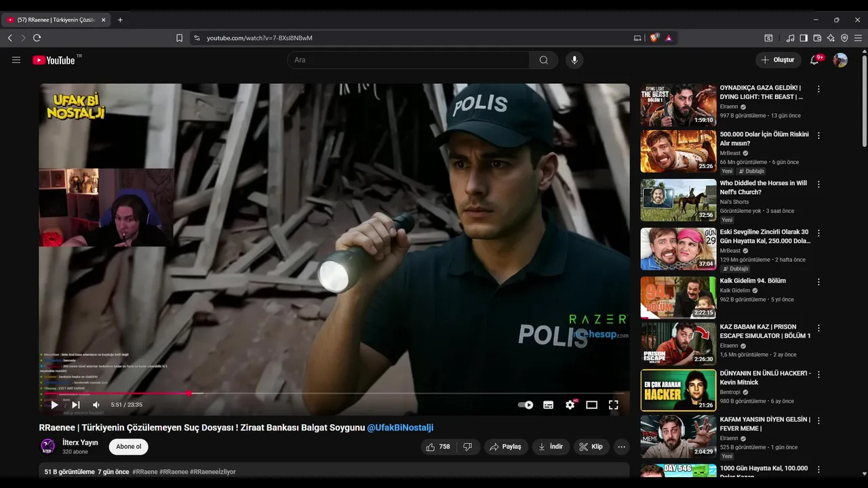Click the Paylaş share button
The width and height of the screenshot is (868, 488).
506,447
